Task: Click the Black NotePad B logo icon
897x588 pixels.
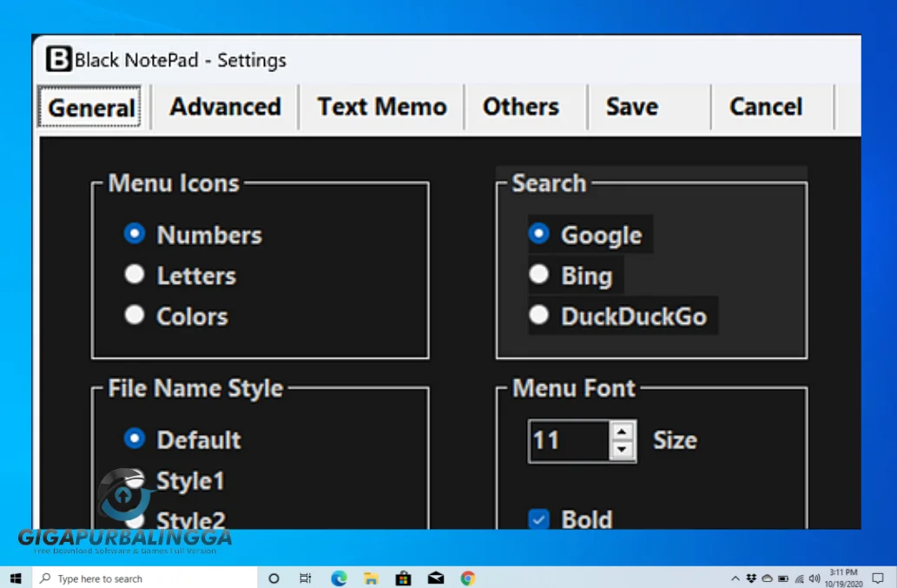Action: click(x=58, y=58)
